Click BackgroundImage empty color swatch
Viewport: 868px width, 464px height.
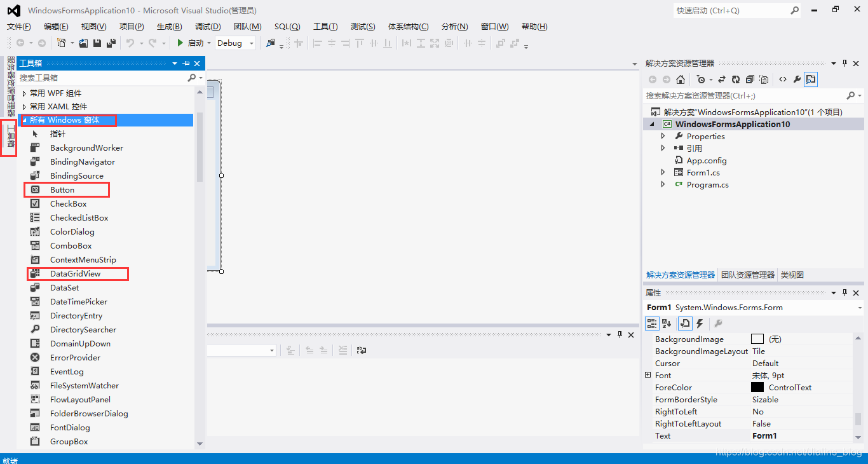(757, 339)
